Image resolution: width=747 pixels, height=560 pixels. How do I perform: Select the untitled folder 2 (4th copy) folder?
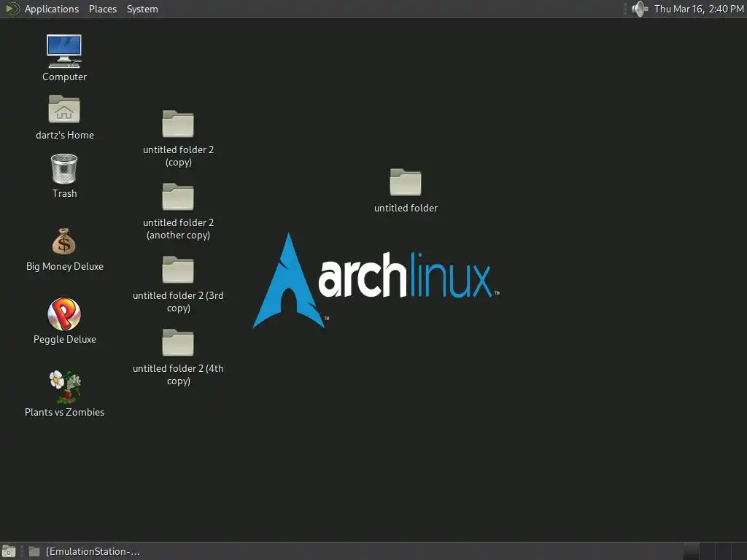pyautogui.click(x=178, y=343)
